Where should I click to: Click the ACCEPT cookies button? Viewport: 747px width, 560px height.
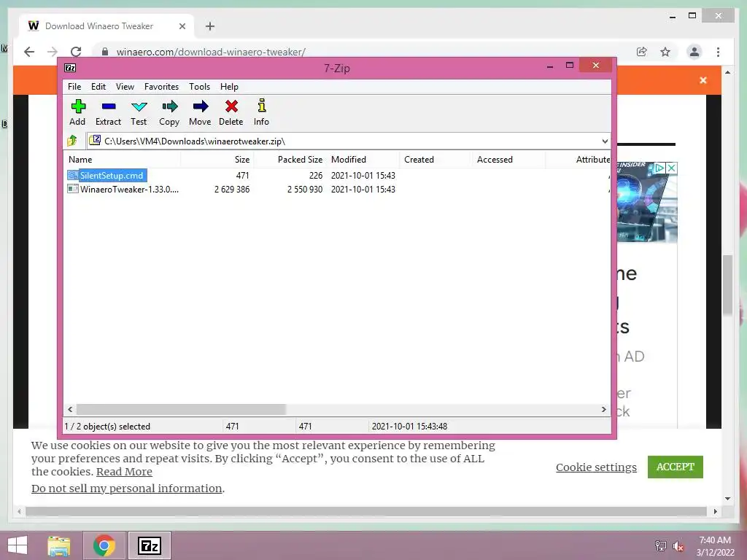coord(675,467)
